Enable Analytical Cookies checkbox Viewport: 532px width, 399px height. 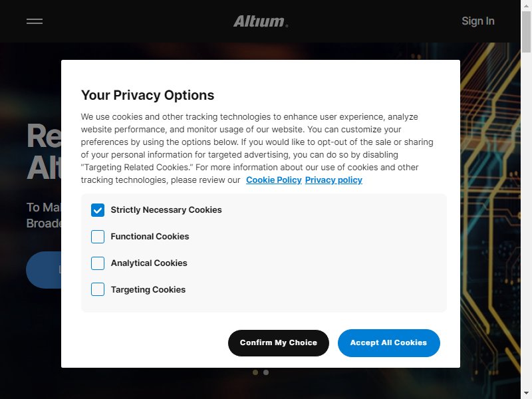[x=98, y=263]
